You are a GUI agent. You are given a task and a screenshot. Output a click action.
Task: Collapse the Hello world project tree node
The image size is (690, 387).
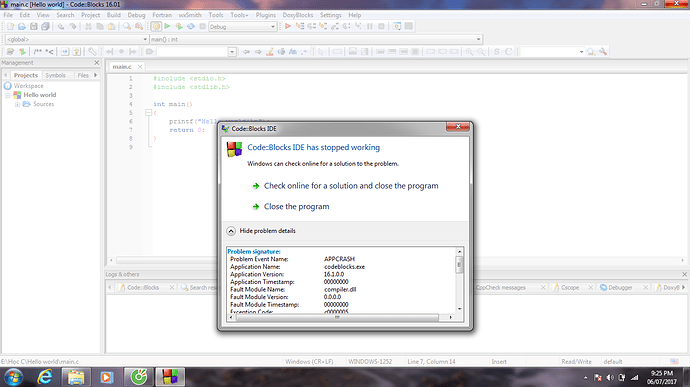coord(7,95)
